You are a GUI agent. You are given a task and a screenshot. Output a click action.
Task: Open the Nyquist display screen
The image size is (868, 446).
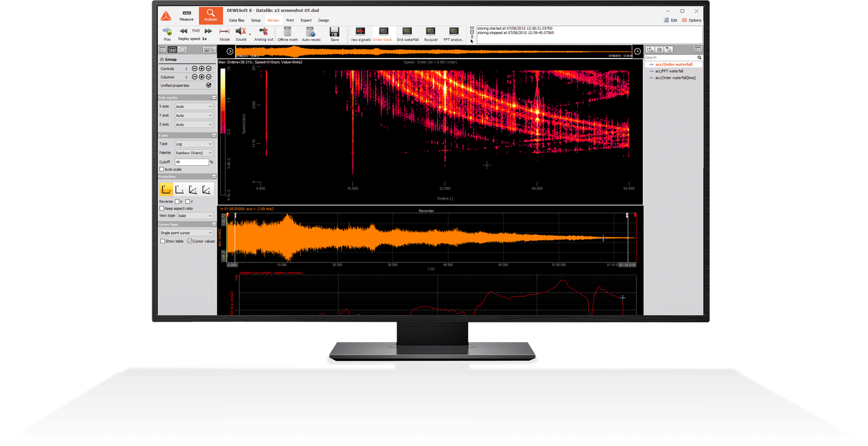(x=431, y=32)
